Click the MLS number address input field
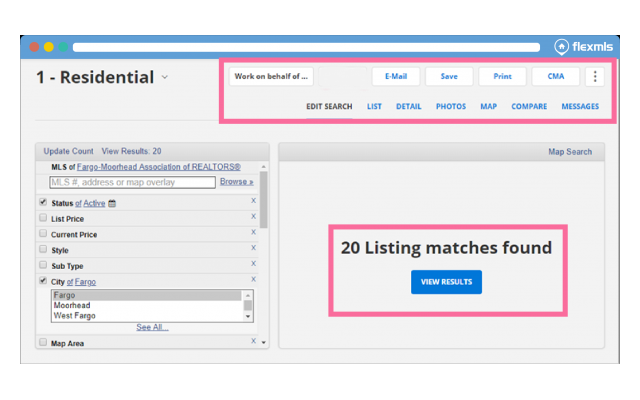Viewport: 640px width, 400px height. pos(132,182)
